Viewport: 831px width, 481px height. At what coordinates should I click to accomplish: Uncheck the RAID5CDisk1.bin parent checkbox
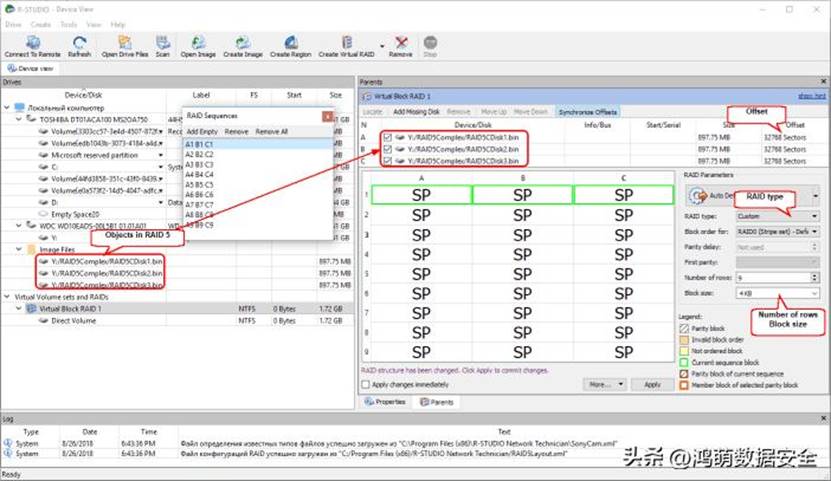tap(387, 137)
